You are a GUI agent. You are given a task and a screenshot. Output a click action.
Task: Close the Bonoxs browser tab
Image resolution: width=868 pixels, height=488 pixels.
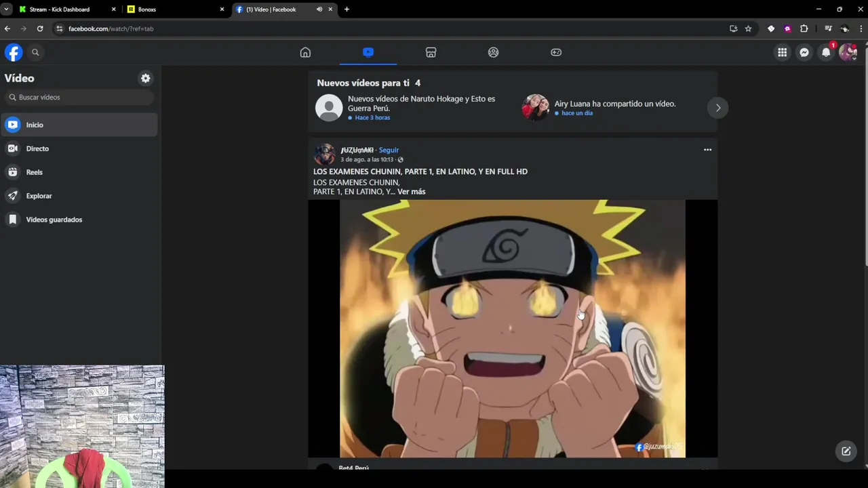click(x=222, y=9)
